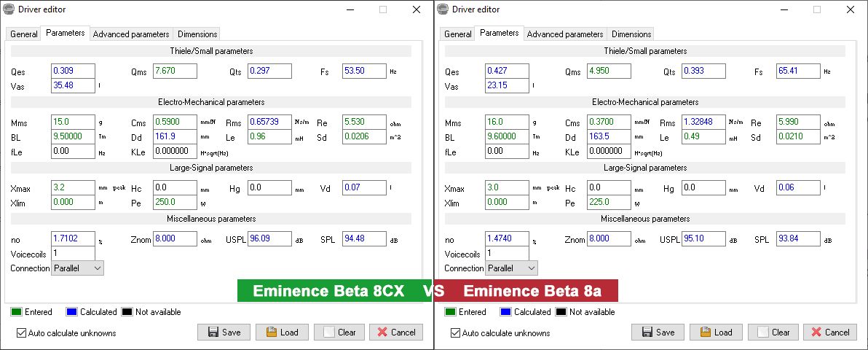Click green Entered legend swatch in right window
Image resolution: width=868 pixels, height=350 pixels.
click(451, 312)
